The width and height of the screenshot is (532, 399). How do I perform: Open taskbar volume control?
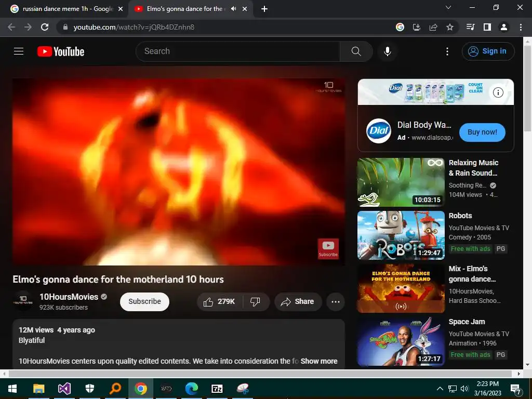pyautogui.click(x=464, y=389)
